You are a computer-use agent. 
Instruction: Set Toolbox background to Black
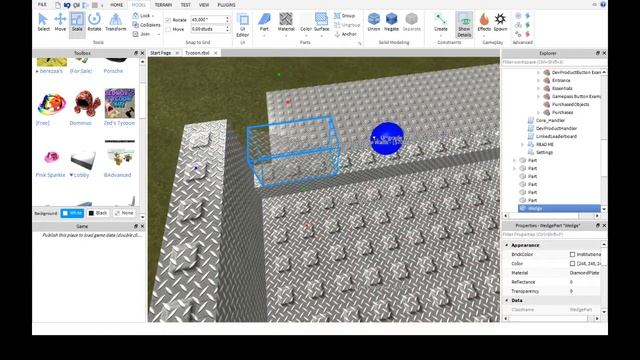point(98,213)
